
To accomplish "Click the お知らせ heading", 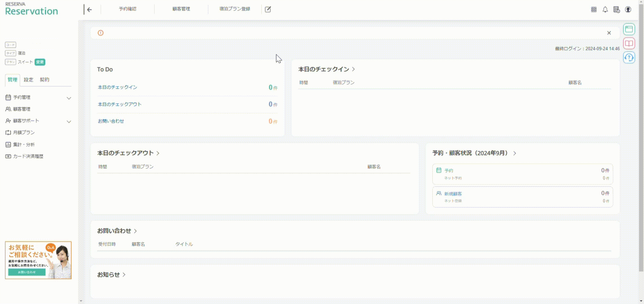I will (x=109, y=275).
